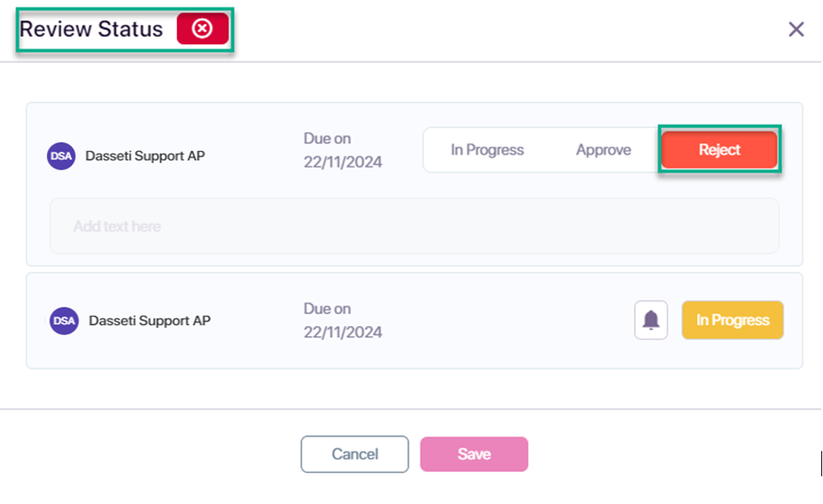This screenshot has width=823, height=504.
Task: Click the bell reminder icon
Action: (651, 320)
